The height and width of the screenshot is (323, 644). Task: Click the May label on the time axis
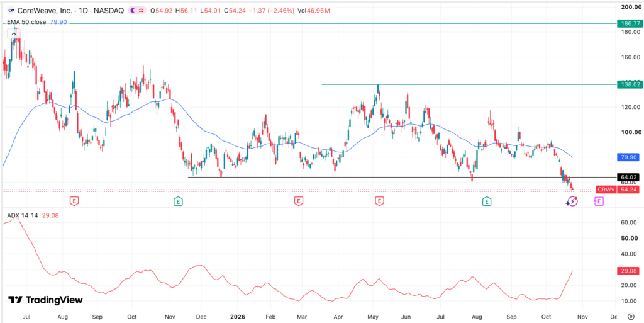pyautogui.click(x=372, y=317)
